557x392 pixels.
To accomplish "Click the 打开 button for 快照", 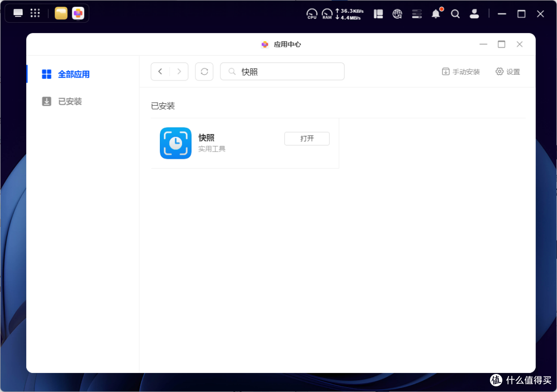I will point(307,139).
